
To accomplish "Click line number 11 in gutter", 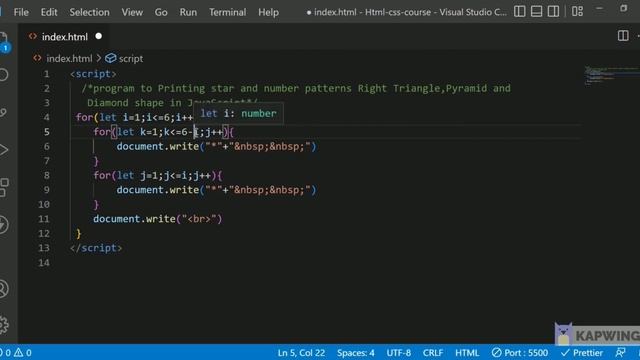I will [x=44, y=219].
